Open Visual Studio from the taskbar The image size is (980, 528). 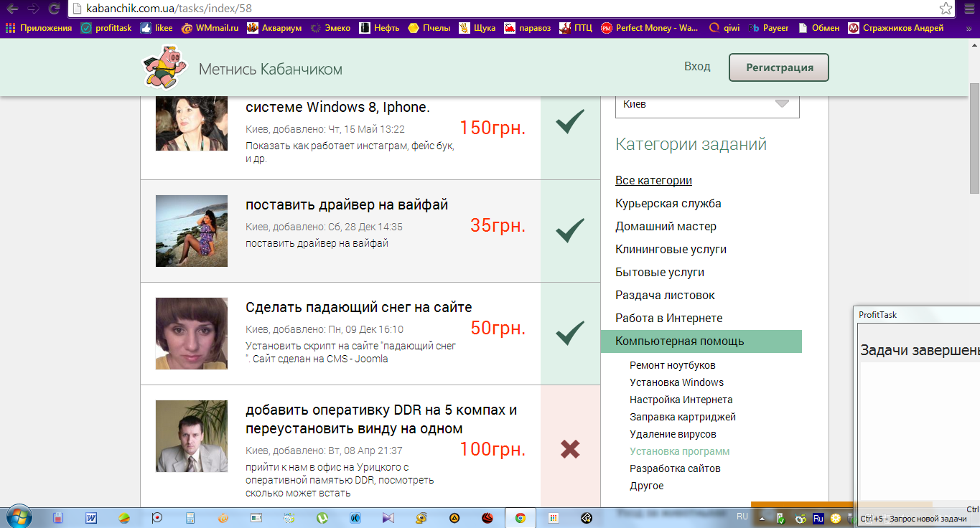coord(388,517)
